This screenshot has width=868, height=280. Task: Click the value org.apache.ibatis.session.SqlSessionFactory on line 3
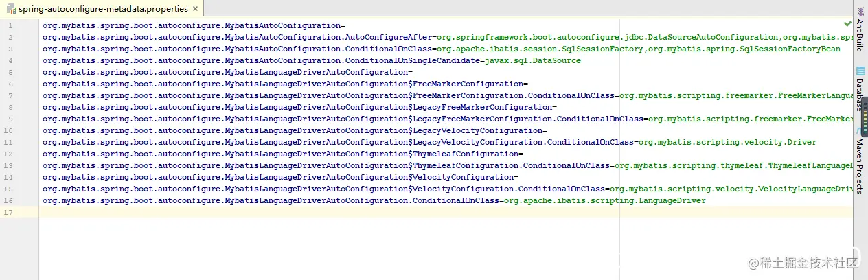coord(540,49)
